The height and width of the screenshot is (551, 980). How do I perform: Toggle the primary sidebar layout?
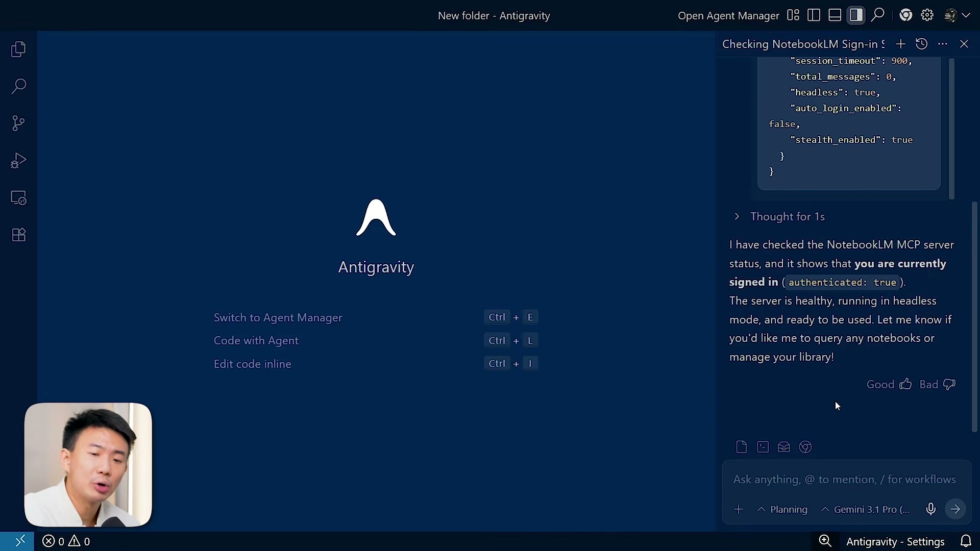tap(814, 15)
